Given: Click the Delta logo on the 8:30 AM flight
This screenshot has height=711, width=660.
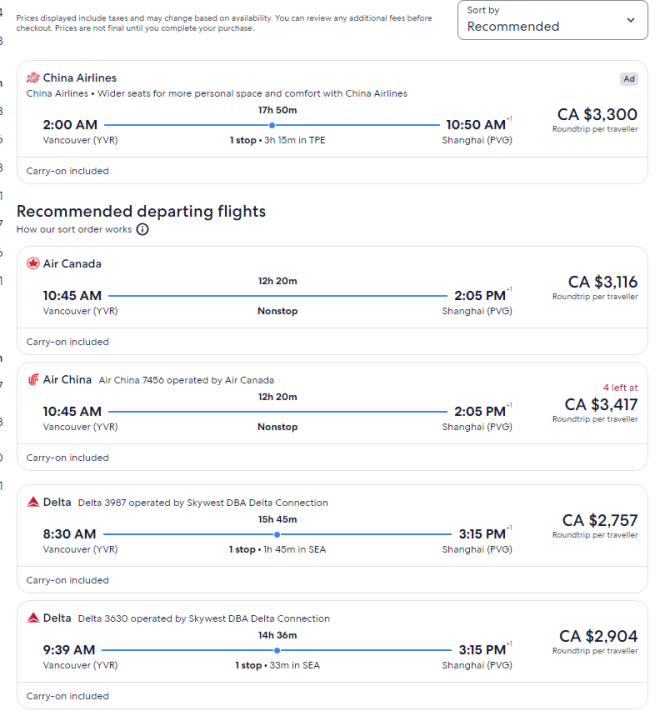Looking at the screenshot, I should coord(33,502).
